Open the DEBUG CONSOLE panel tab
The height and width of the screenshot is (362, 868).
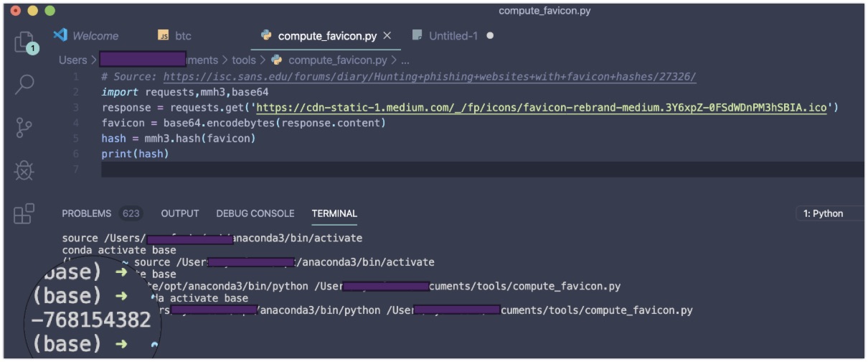[255, 213]
